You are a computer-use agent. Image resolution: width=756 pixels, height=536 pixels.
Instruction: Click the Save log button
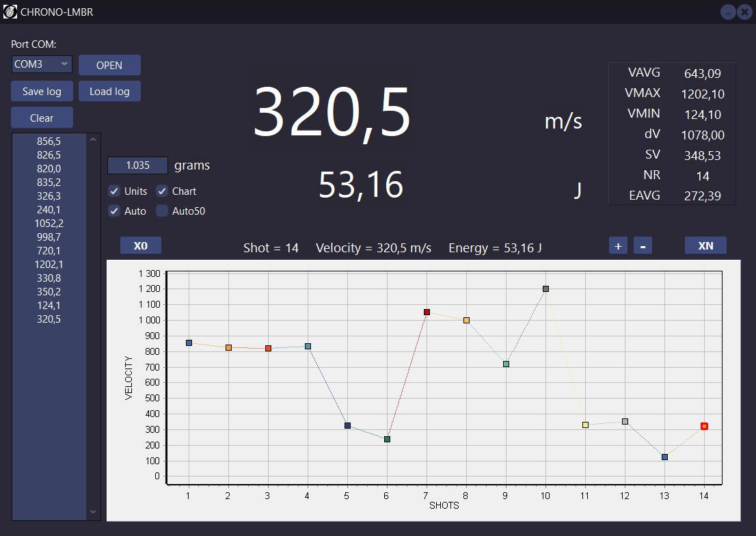point(42,92)
